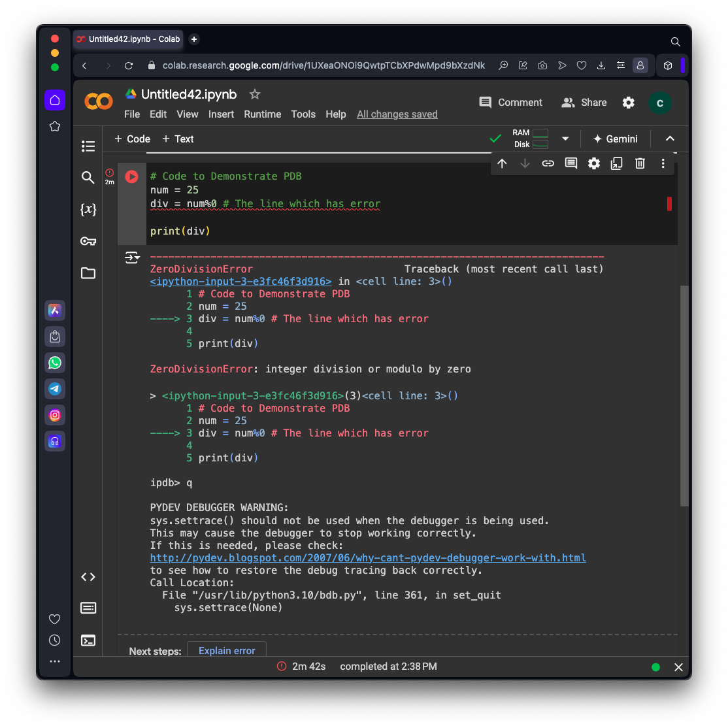
Task: Move cell down arrow
Action: pos(525,163)
